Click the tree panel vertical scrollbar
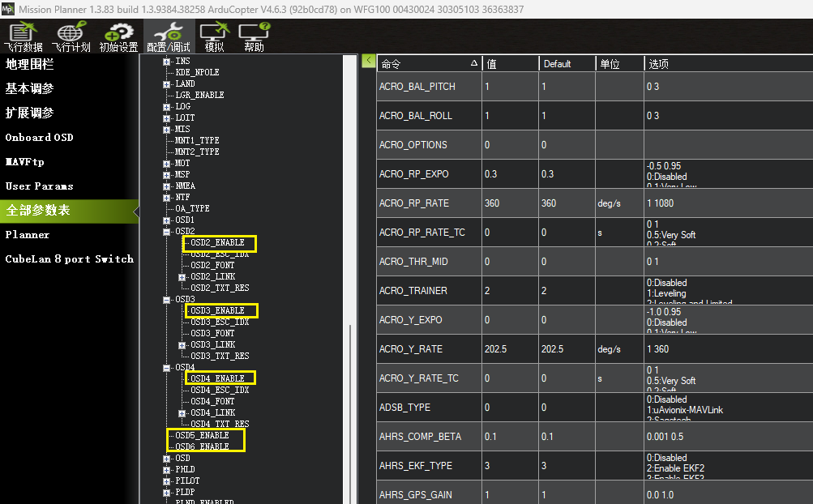Viewport: 813px width, 504px height. coord(351,405)
